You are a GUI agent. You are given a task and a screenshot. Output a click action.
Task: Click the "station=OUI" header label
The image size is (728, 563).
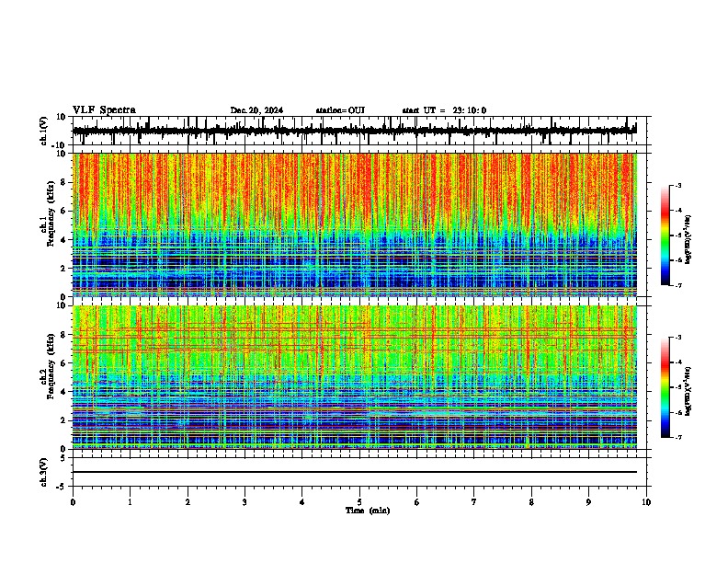340,110
